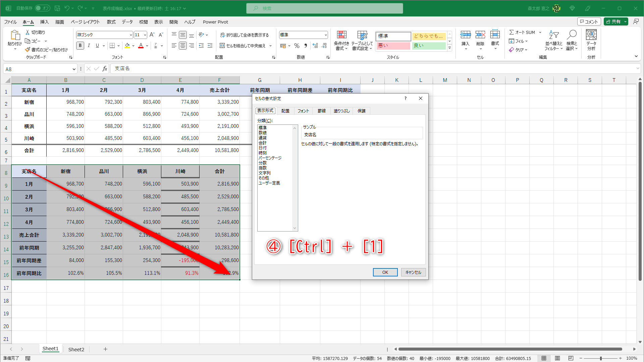Open the number format dropdown in ribbon
This screenshot has height=362, width=644.
pos(326,35)
